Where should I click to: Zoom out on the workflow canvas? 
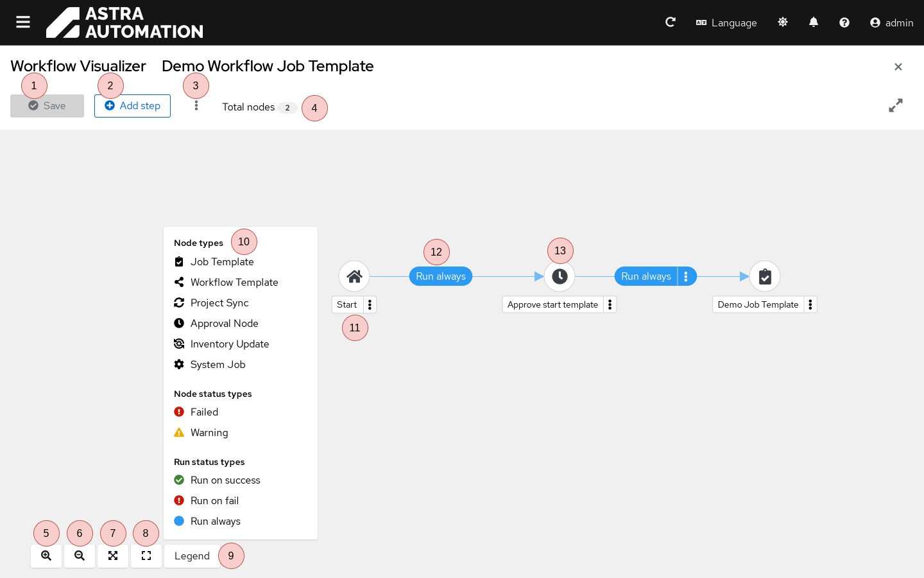tap(80, 556)
